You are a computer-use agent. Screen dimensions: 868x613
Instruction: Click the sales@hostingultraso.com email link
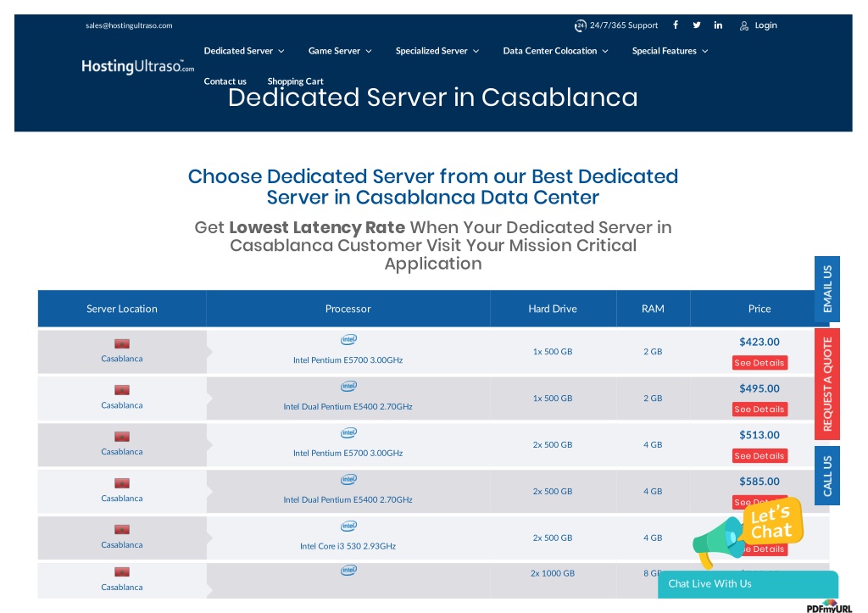[129, 25]
